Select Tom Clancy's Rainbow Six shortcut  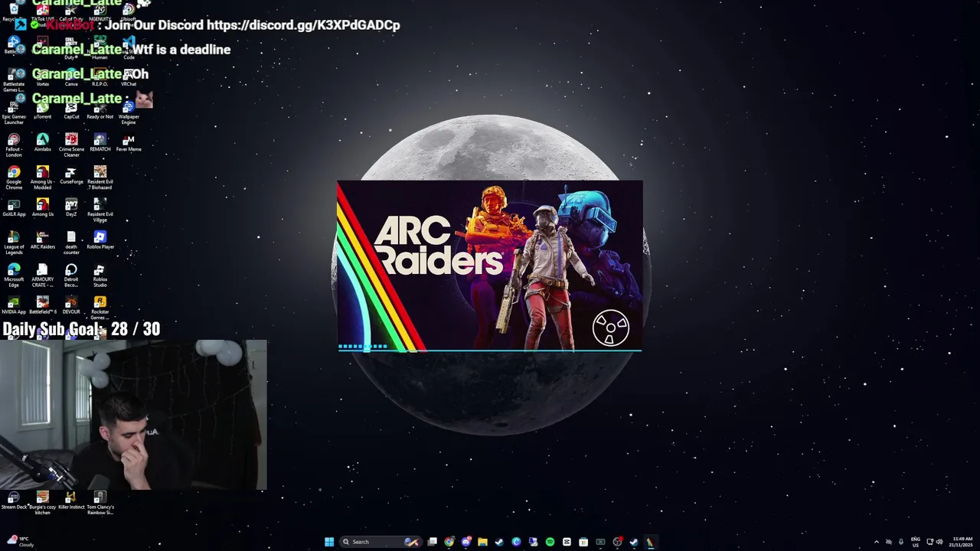[100, 503]
